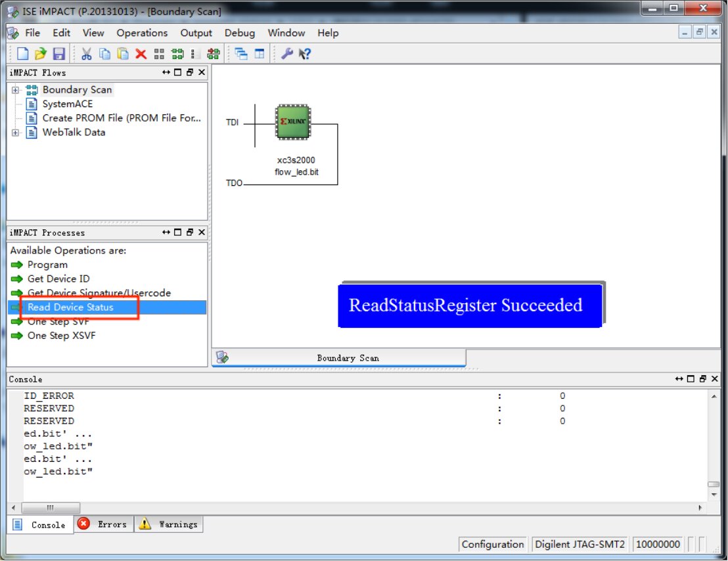This screenshot has width=728, height=561.
Task: Run Get Device Signature/Usercode operation
Action: 99,293
